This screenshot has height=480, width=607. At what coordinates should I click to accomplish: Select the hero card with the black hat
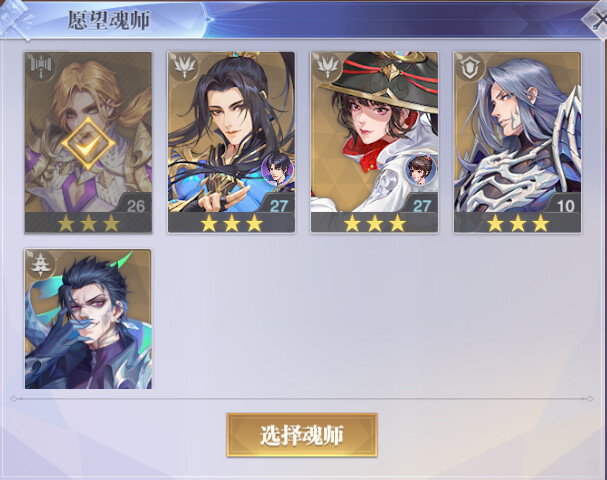(x=374, y=142)
